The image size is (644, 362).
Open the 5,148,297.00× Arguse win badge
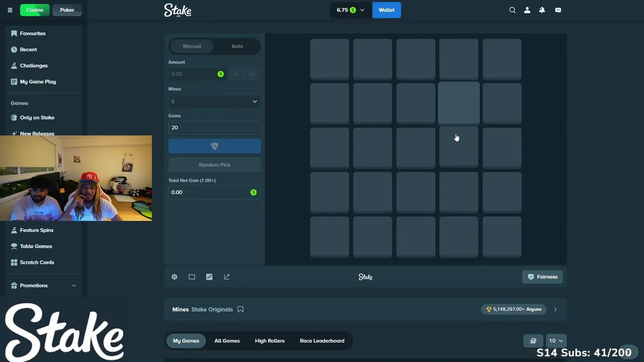pyautogui.click(x=514, y=309)
